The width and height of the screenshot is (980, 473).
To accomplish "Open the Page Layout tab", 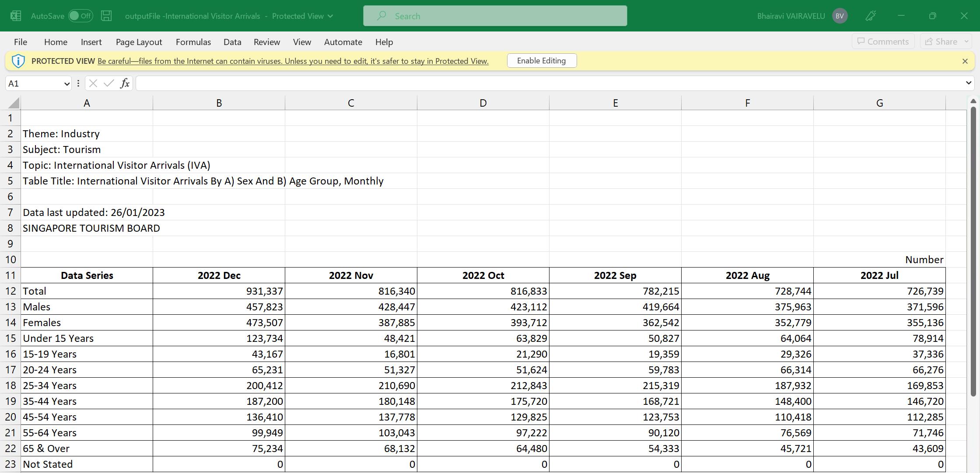I will (139, 42).
